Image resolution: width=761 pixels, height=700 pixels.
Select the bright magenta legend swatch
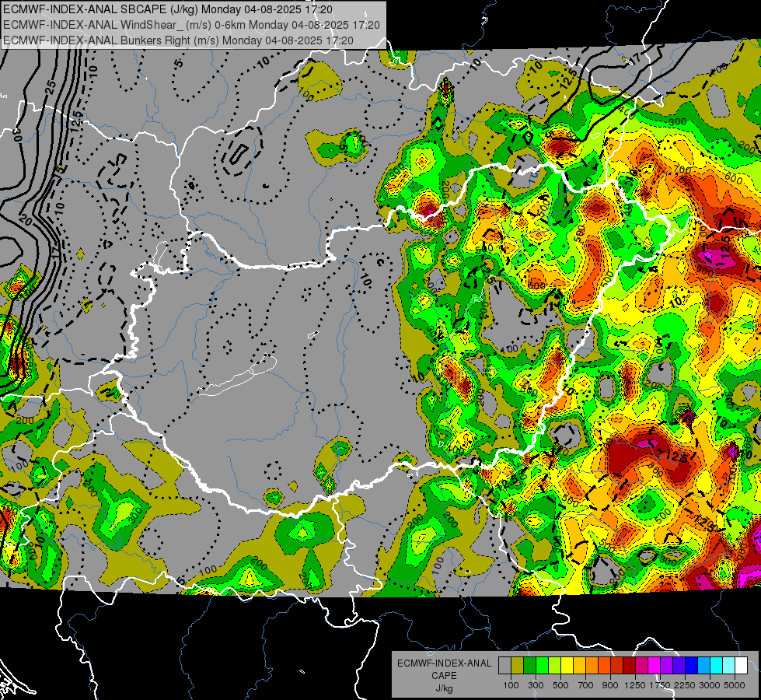point(655,666)
